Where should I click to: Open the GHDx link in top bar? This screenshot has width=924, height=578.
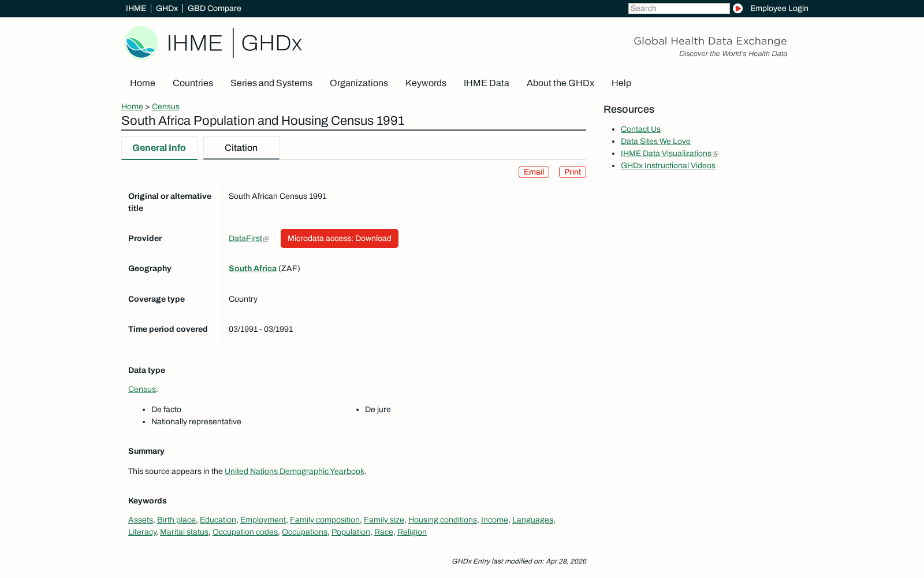coord(167,8)
